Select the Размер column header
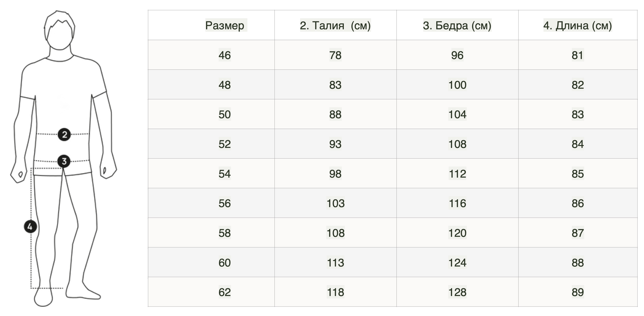This screenshot has width=644, height=316. (225, 25)
